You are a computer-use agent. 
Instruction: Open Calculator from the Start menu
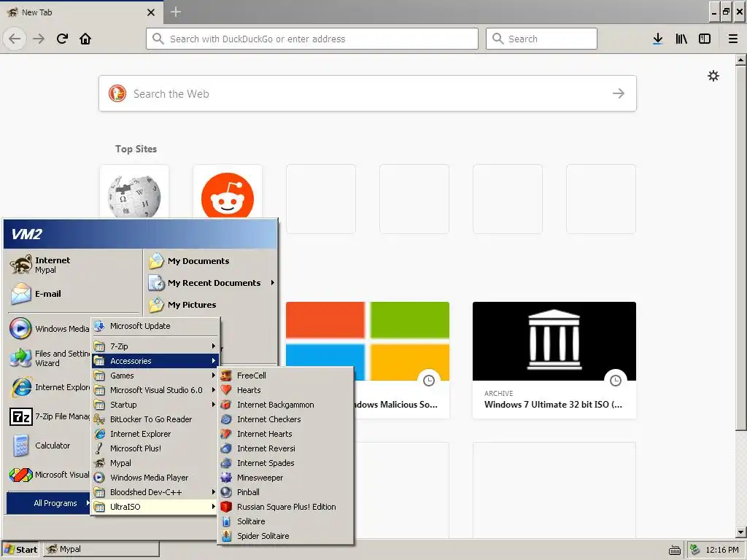click(49, 446)
